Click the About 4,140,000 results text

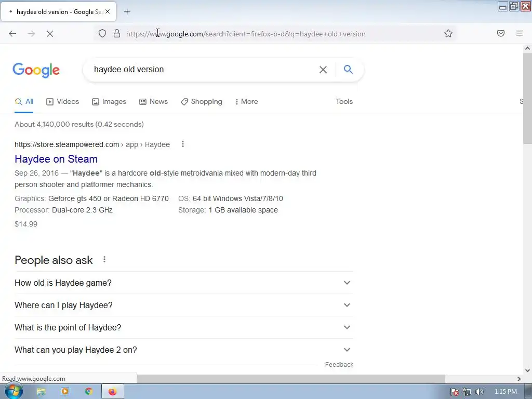click(79, 124)
